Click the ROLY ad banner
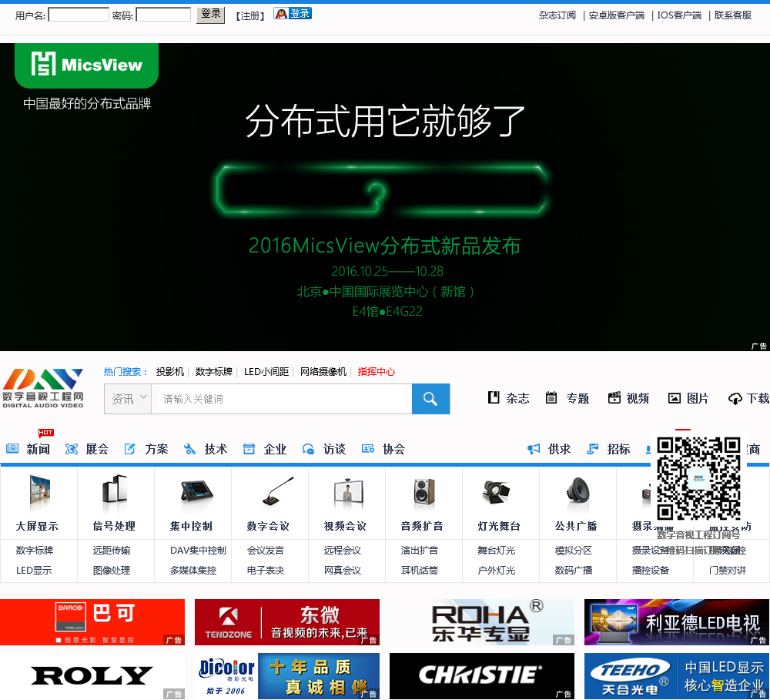The height and width of the screenshot is (700, 770). [92, 676]
